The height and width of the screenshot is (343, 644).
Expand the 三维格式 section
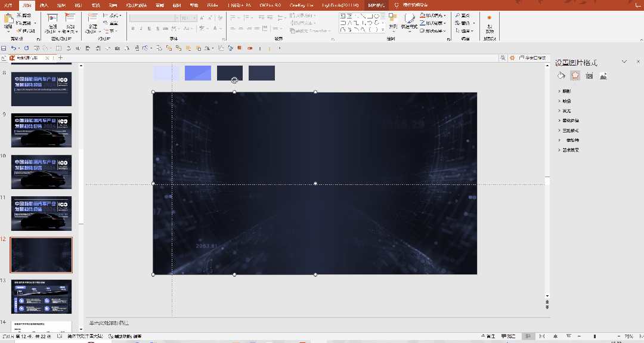tap(568, 130)
